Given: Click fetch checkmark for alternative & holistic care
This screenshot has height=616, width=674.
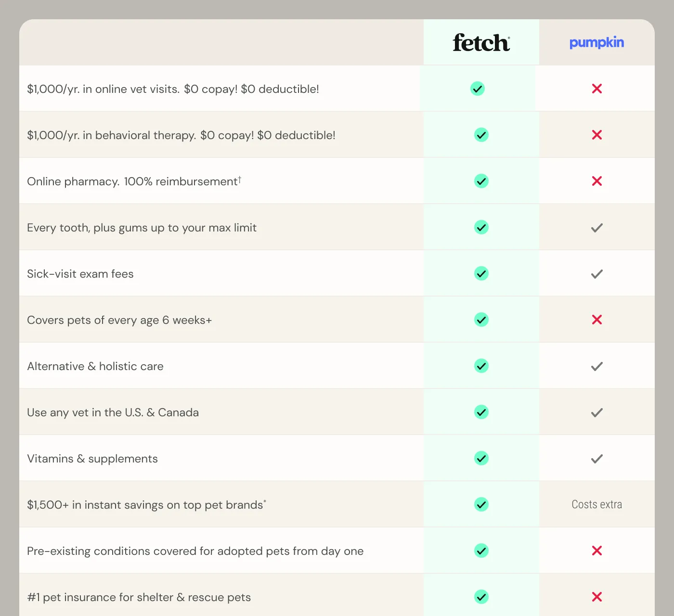Looking at the screenshot, I should coord(481,366).
